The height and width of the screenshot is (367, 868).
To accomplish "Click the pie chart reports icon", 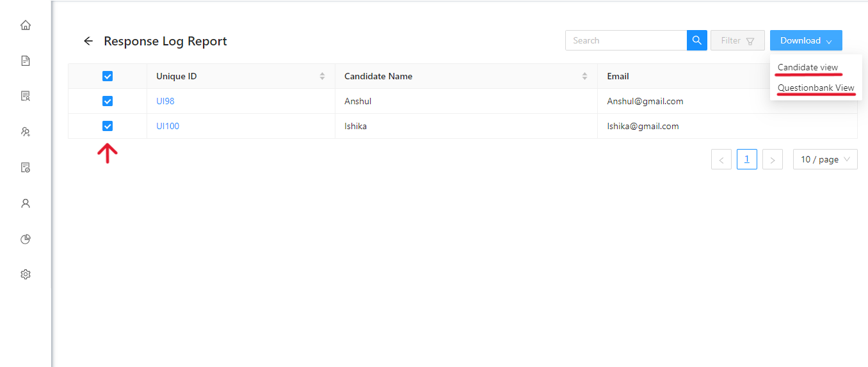I will click(x=26, y=239).
